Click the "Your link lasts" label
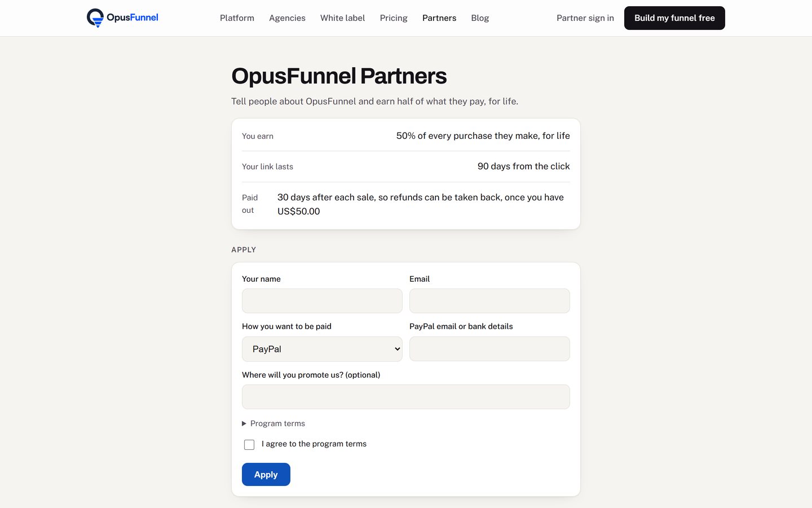812x508 pixels. (267, 167)
